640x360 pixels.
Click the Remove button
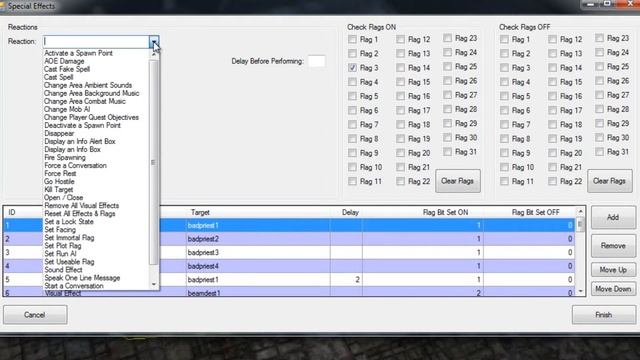click(613, 246)
